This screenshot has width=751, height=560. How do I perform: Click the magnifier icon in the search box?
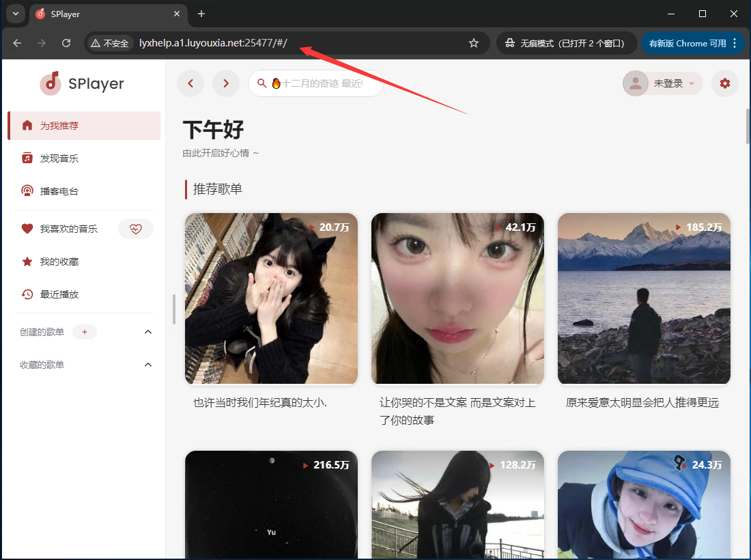click(x=261, y=83)
